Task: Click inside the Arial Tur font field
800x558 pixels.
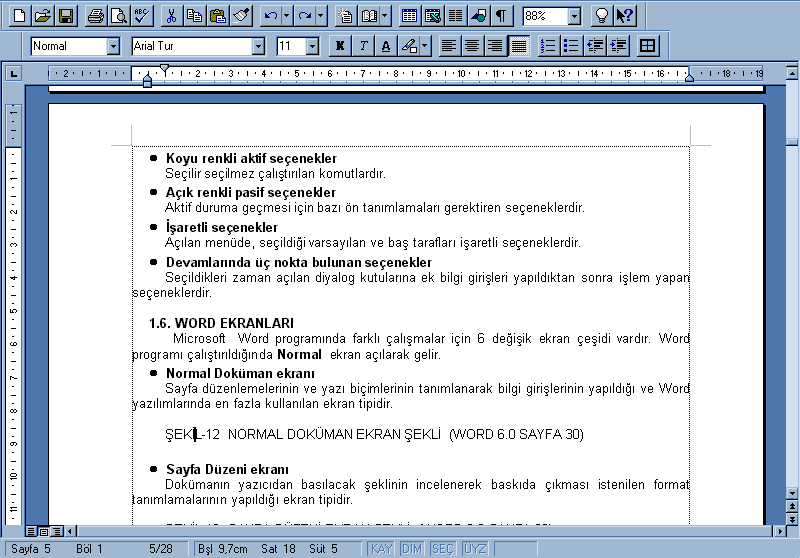Action: pos(192,46)
